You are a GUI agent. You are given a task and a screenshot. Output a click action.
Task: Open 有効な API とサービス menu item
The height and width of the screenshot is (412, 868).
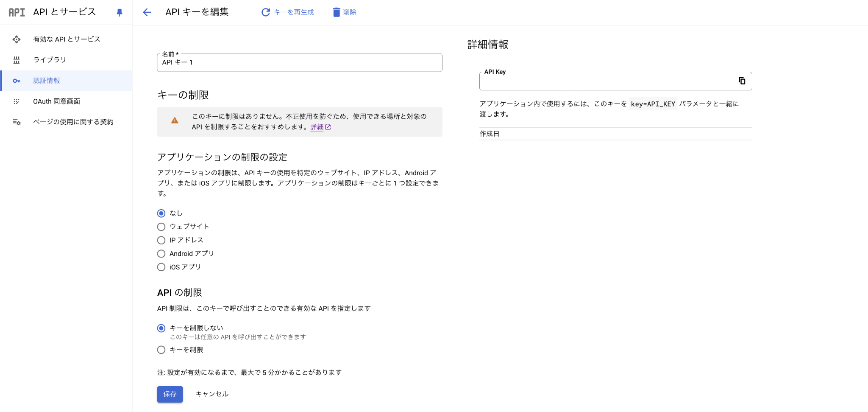67,39
